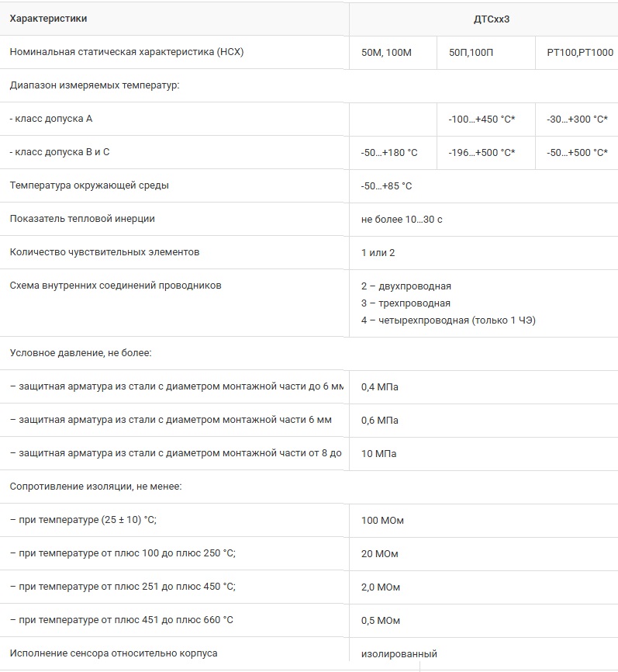The image size is (618, 672).
Task: Click the "-30...+300 °C*" value
Action: pyautogui.click(x=577, y=120)
